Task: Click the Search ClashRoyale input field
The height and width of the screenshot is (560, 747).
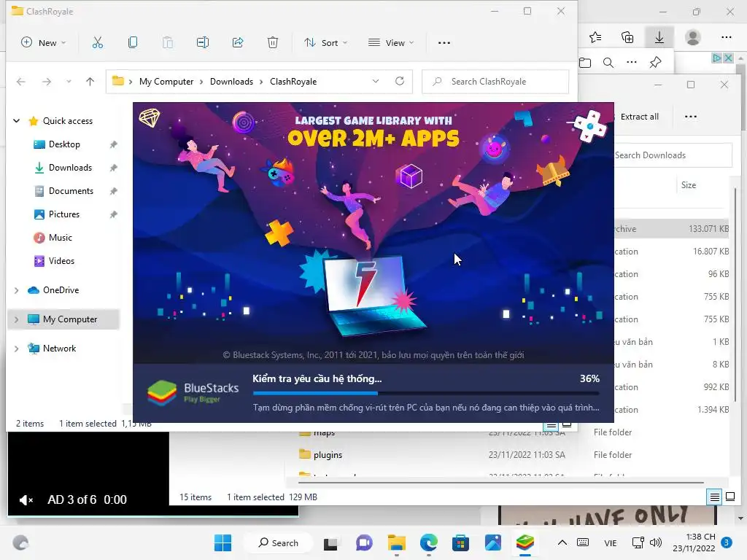Action: click(495, 82)
